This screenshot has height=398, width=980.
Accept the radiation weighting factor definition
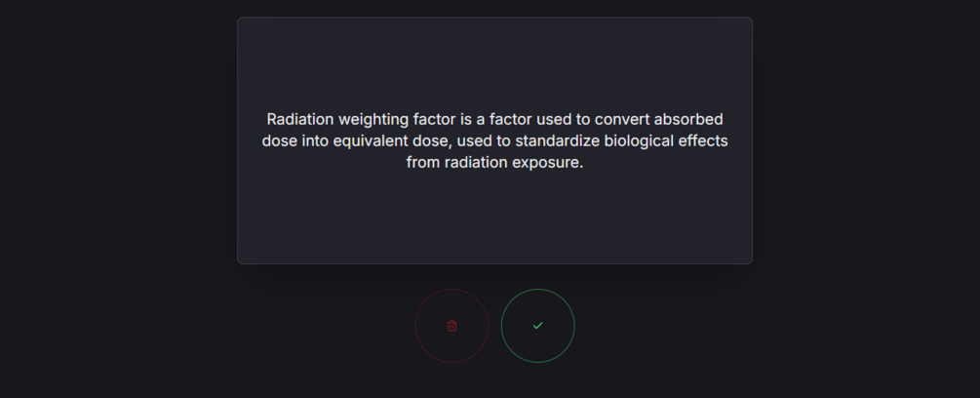[x=538, y=326]
